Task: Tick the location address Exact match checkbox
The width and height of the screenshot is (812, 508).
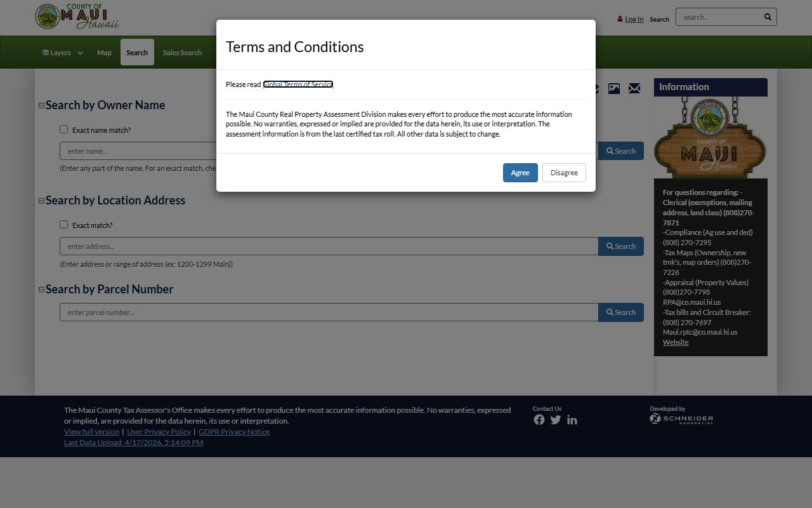Action: point(63,225)
